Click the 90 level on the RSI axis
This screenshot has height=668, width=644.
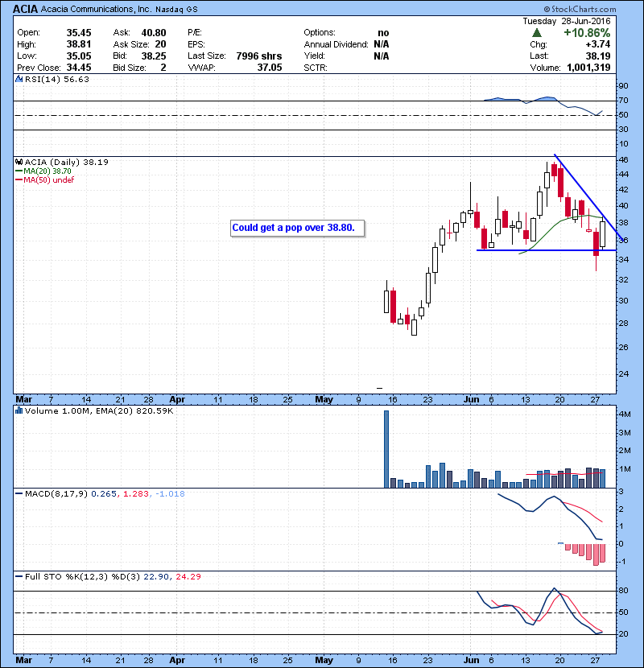click(623, 85)
